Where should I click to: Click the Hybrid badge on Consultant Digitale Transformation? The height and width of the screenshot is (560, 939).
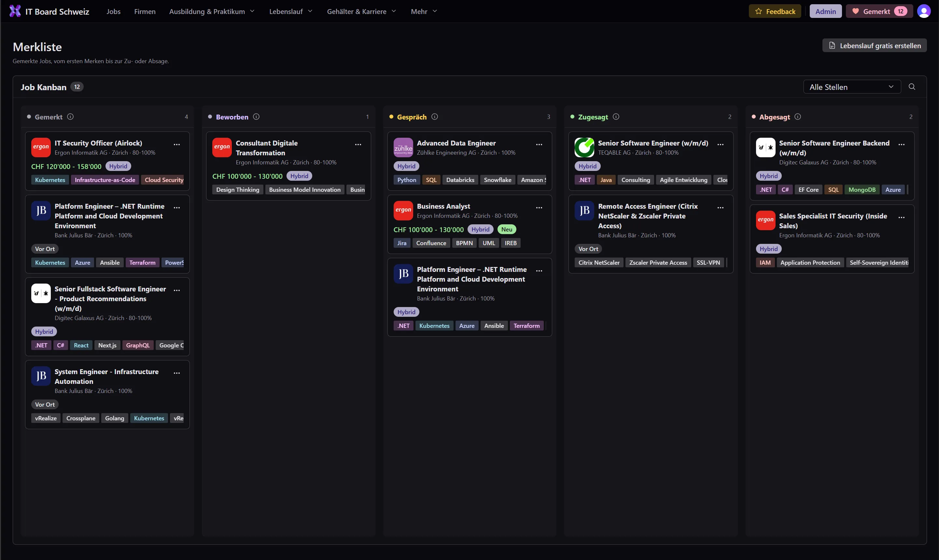tap(299, 176)
